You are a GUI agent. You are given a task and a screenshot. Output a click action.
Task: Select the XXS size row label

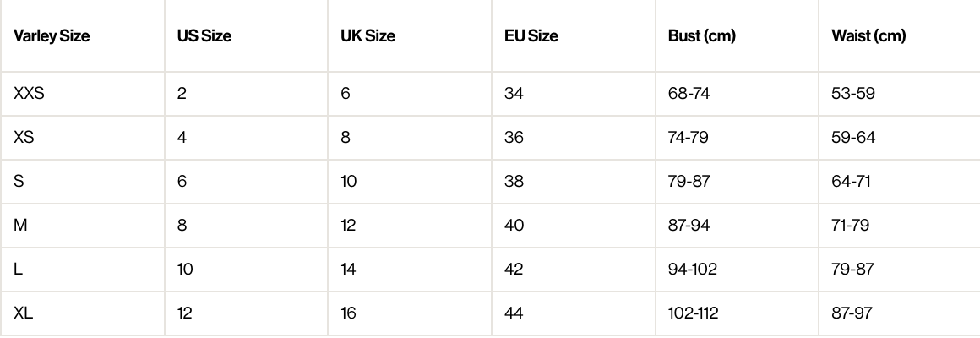tap(29, 93)
